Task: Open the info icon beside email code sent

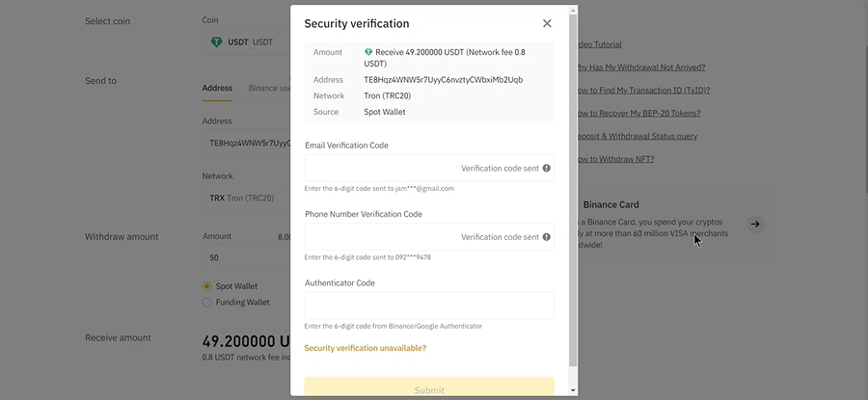Action: [547, 168]
